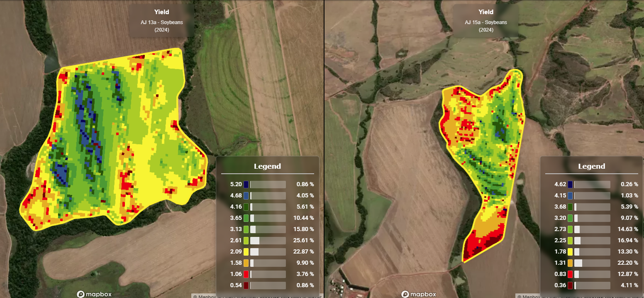Click the green 3.20 swatch in right legend
Viewport: 644px width, 298px height.
[570, 218]
